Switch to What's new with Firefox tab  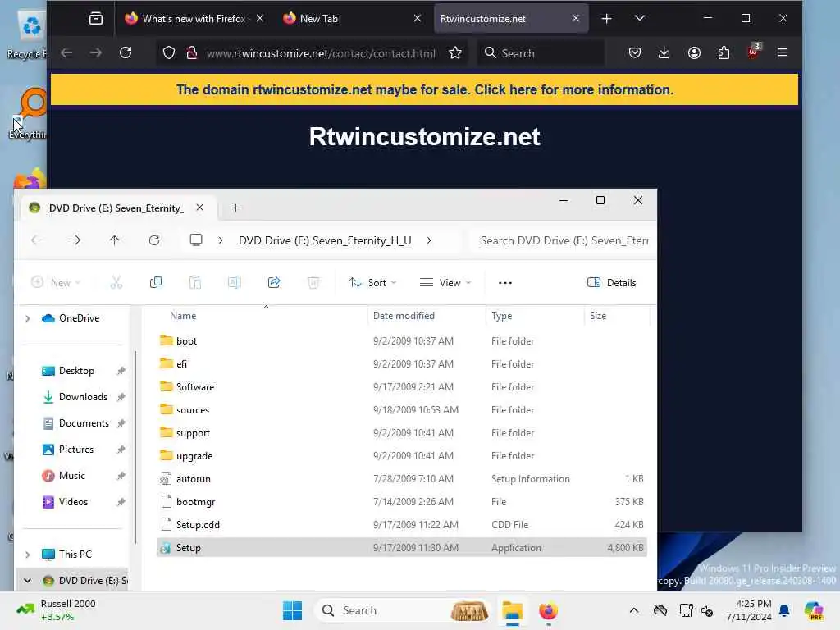pyautogui.click(x=194, y=19)
